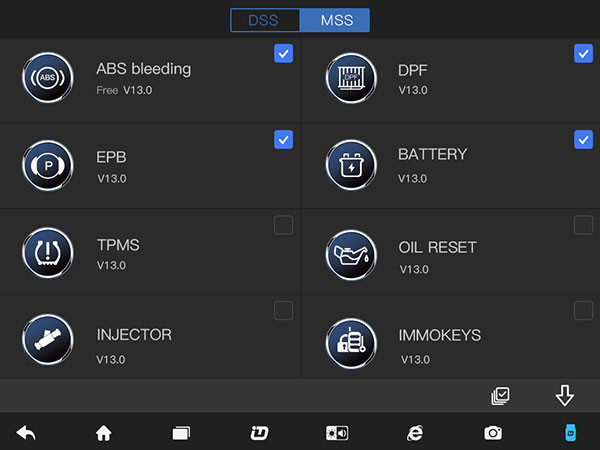Uncheck the BATTERY checkbox
This screenshot has width=600, height=450.
click(x=584, y=140)
